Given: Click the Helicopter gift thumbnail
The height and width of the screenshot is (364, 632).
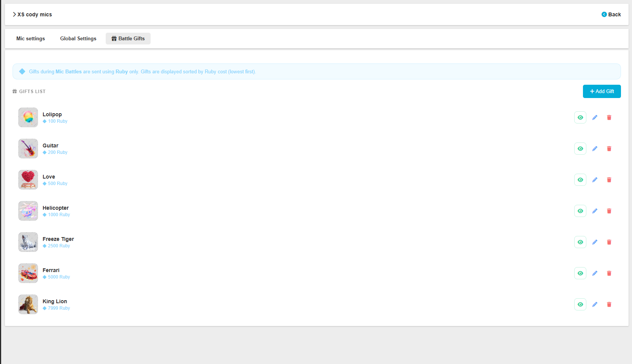Looking at the screenshot, I should click(28, 211).
